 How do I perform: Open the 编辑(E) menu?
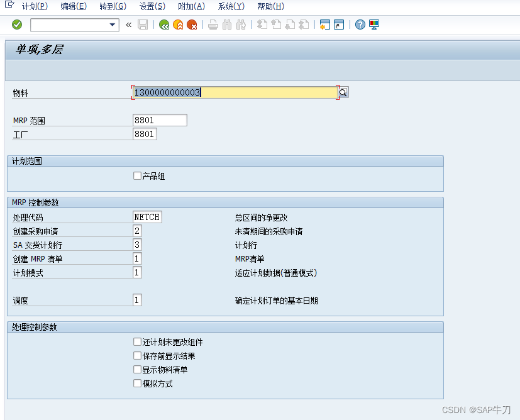(x=74, y=6)
